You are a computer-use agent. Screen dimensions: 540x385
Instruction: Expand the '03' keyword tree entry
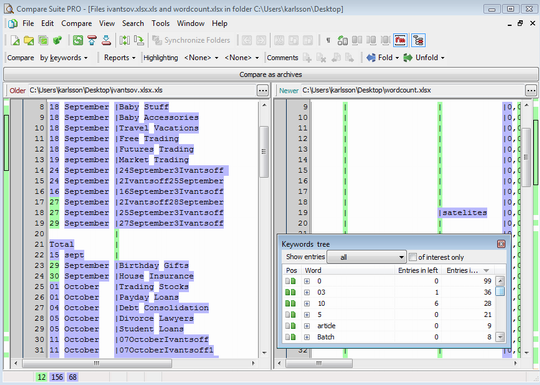click(x=307, y=292)
